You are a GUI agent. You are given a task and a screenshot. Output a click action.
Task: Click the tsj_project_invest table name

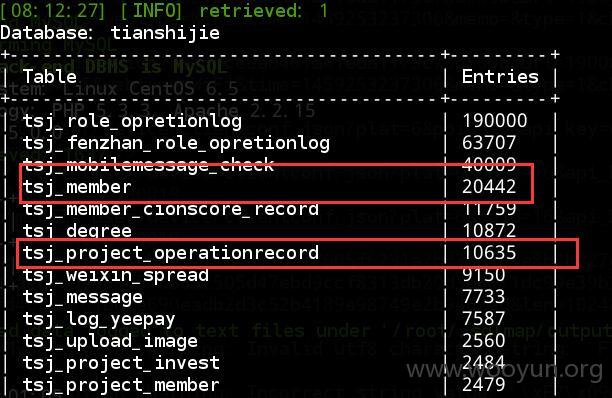pyautogui.click(x=121, y=363)
